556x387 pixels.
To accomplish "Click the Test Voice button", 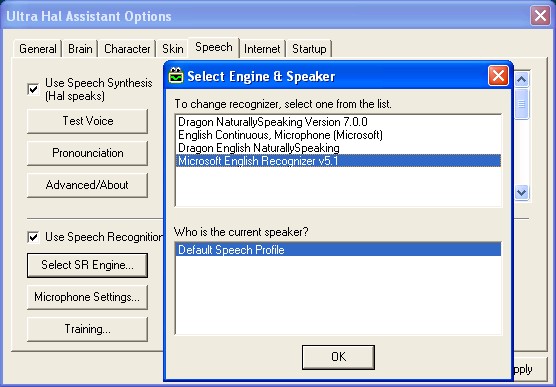I will (x=88, y=121).
